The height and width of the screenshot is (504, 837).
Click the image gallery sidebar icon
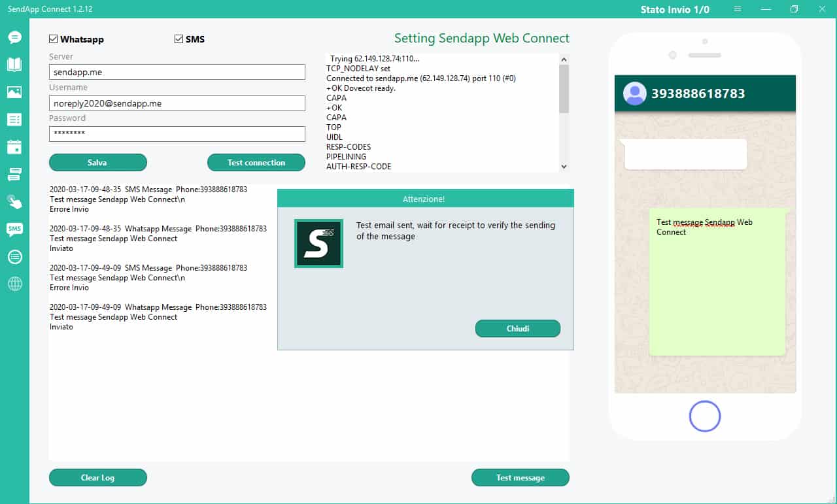[14, 92]
